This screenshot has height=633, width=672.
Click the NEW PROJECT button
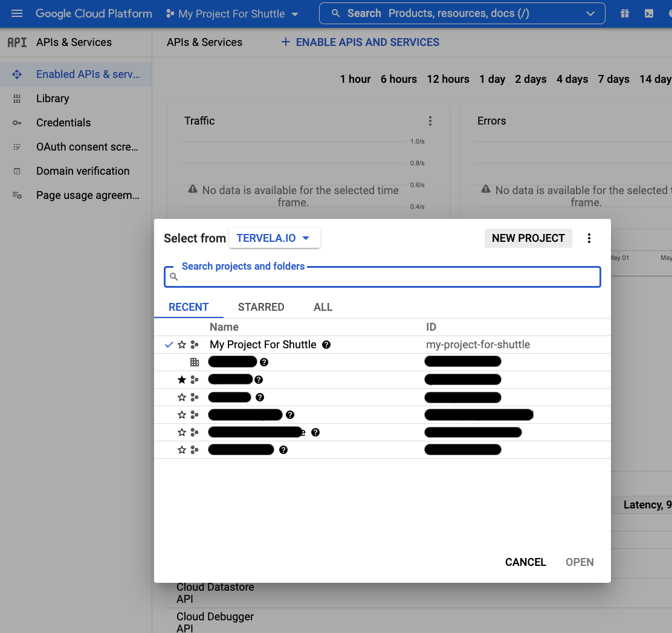coord(528,238)
